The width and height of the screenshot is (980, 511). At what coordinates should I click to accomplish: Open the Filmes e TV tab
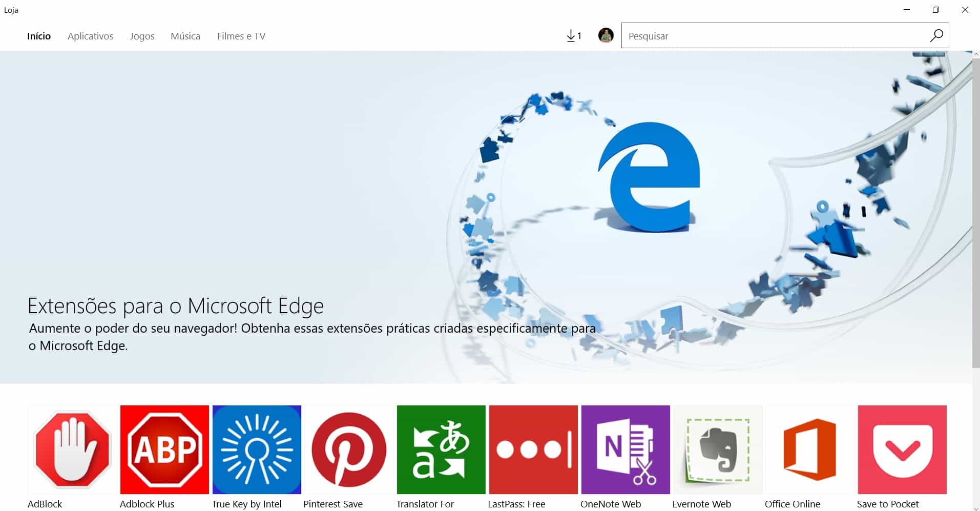tap(241, 36)
